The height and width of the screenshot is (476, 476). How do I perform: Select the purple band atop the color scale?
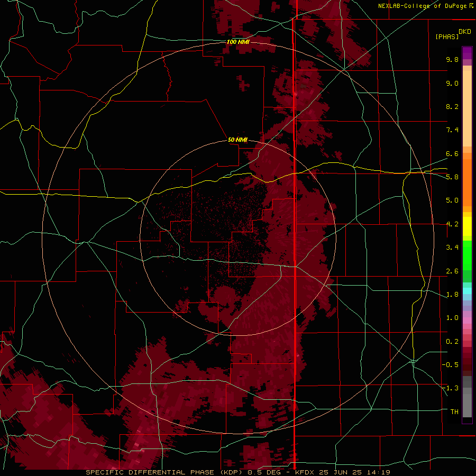tap(467, 53)
